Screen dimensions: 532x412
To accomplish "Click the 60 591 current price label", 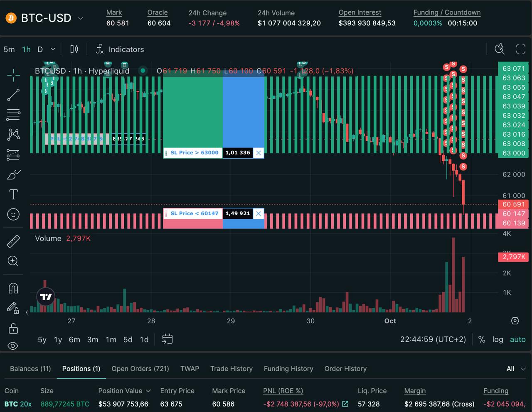I will point(514,204).
